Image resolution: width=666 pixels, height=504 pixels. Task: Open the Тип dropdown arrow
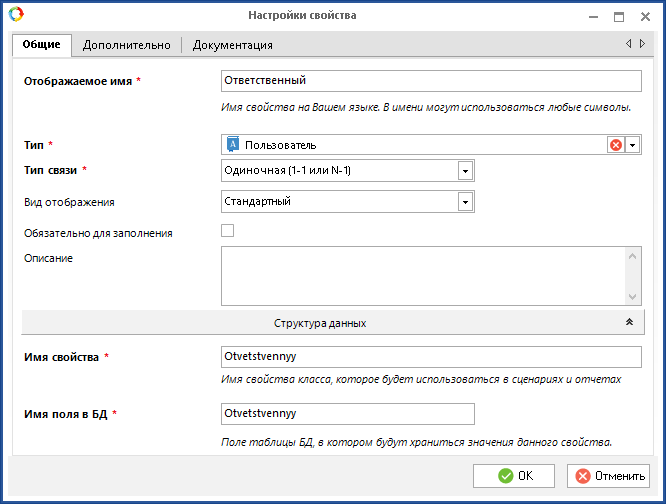633,145
